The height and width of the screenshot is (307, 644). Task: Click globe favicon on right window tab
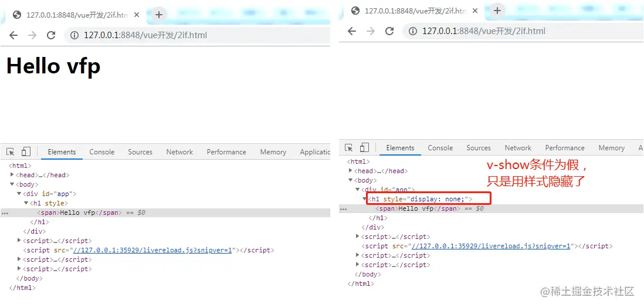coord(355,11)
